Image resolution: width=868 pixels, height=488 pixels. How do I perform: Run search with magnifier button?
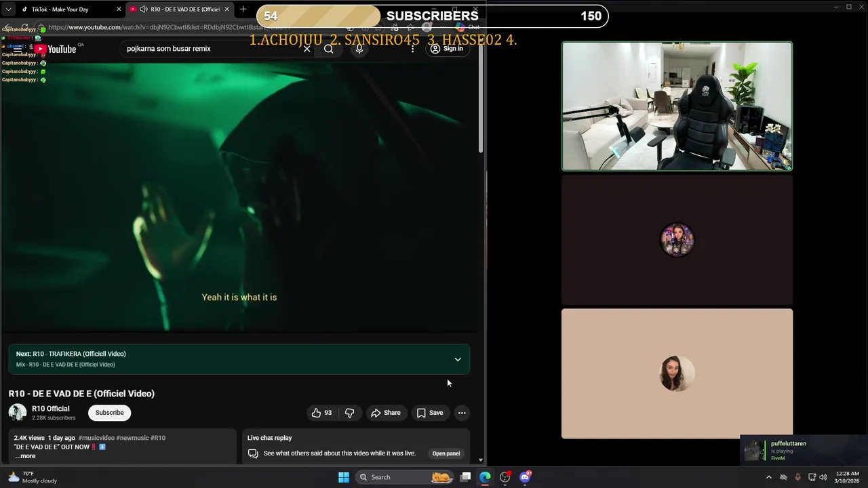329,49
